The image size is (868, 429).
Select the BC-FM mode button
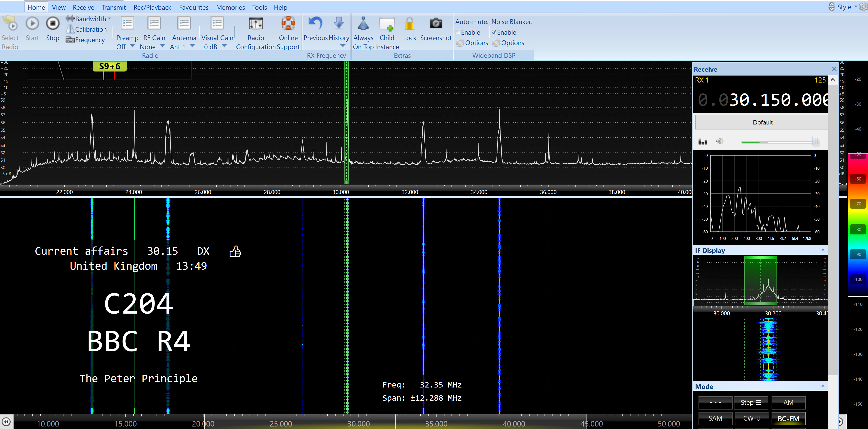(x=788, y=419)
